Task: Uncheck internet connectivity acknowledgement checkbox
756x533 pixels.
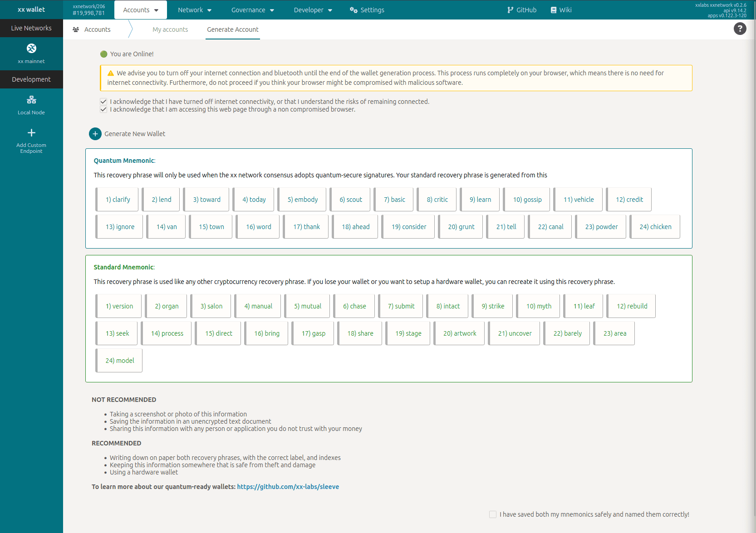Action: (x=103, y=102)
